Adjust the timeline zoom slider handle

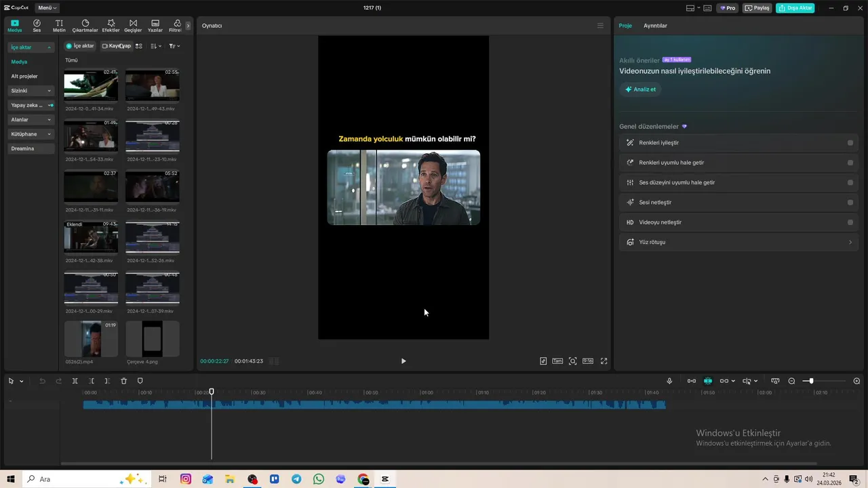(x=811, y=381)
